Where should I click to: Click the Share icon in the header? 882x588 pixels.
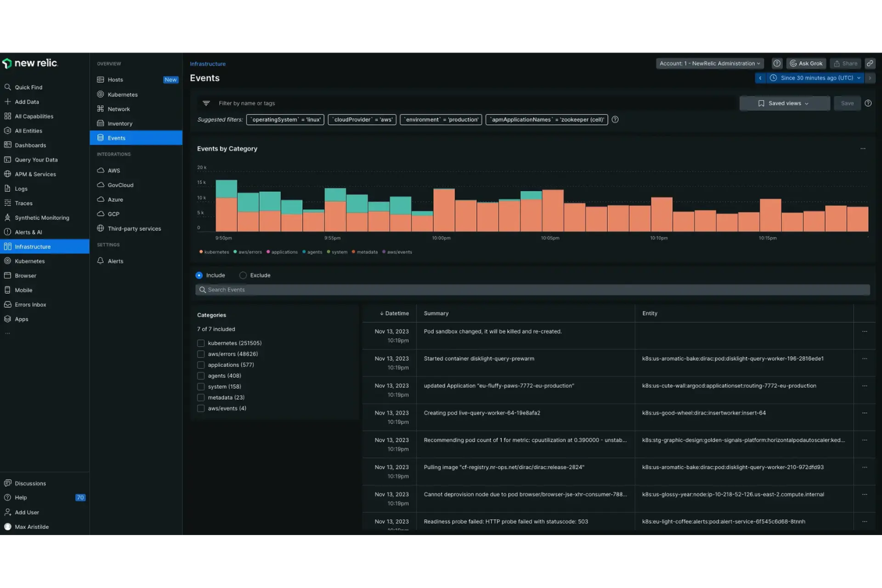(x=845, y=63)
